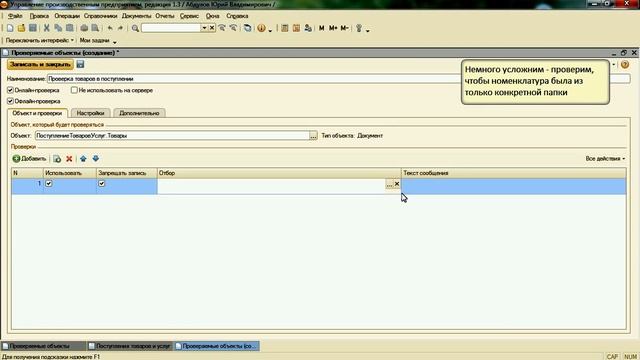This screenshot has height=360, width=640.
Task: Click the Print icon
Action: (84, 28)
